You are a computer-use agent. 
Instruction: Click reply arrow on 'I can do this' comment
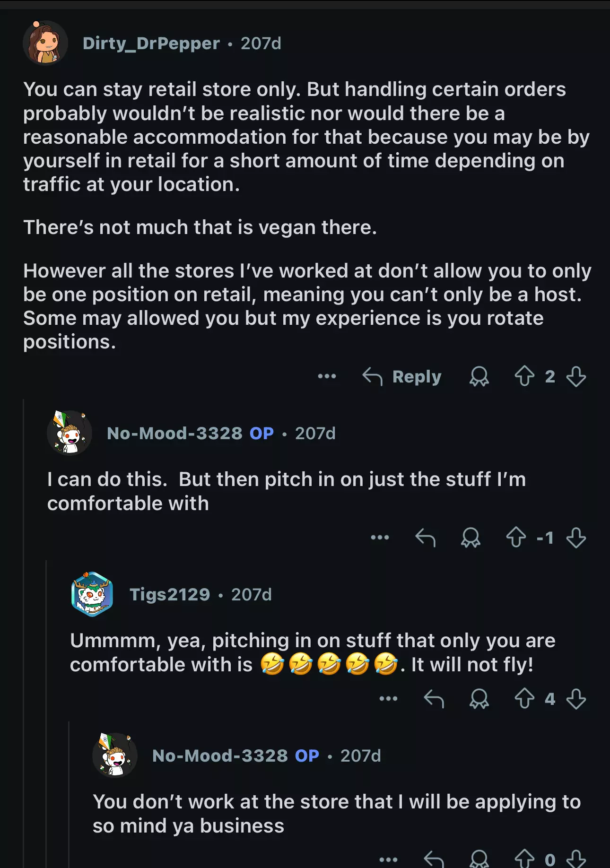425,538
